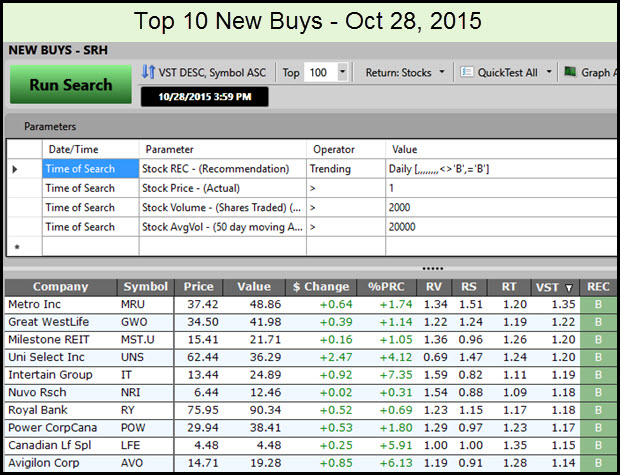Sort by RS column header
The image size is (620, 475).
(469, 287)
